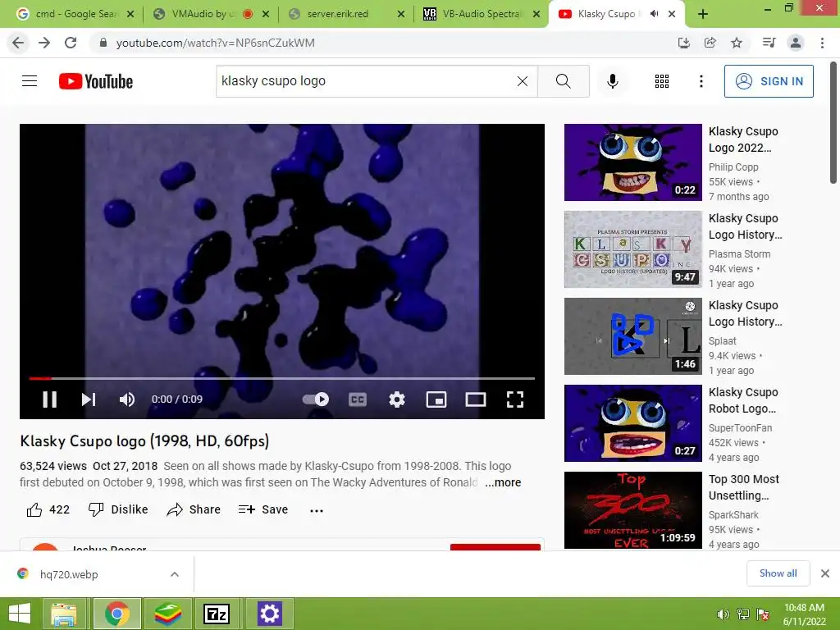Save video to playlist
Viewport: 840px width, 630px height.
click(x=263, y=509)
